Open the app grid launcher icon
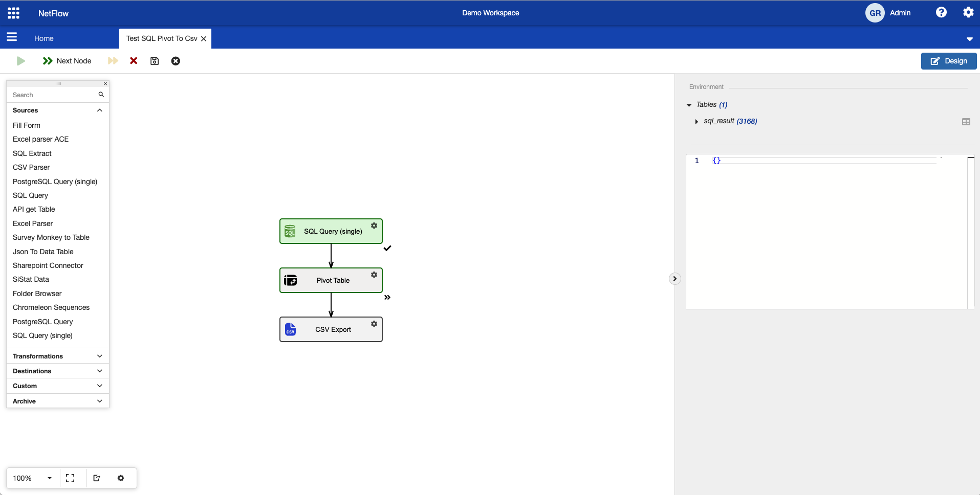This screenshot has width=980, height=495. (x=14, y=13)
